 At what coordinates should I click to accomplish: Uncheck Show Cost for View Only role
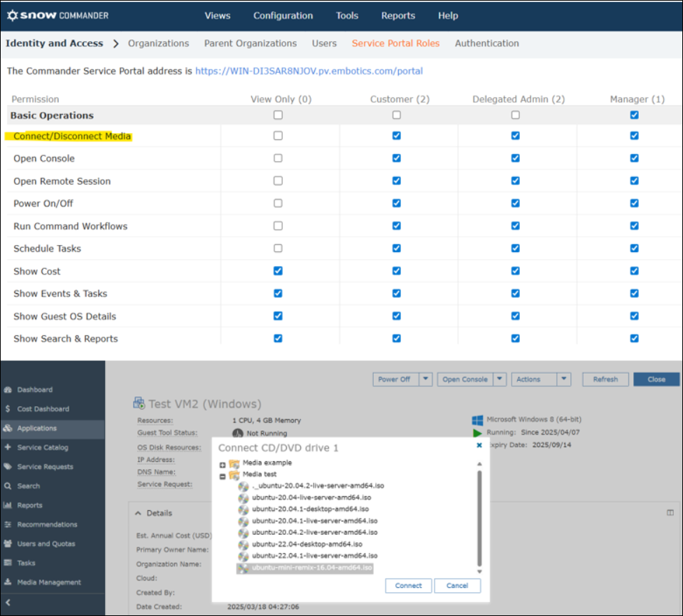click(x=278, y=271)
